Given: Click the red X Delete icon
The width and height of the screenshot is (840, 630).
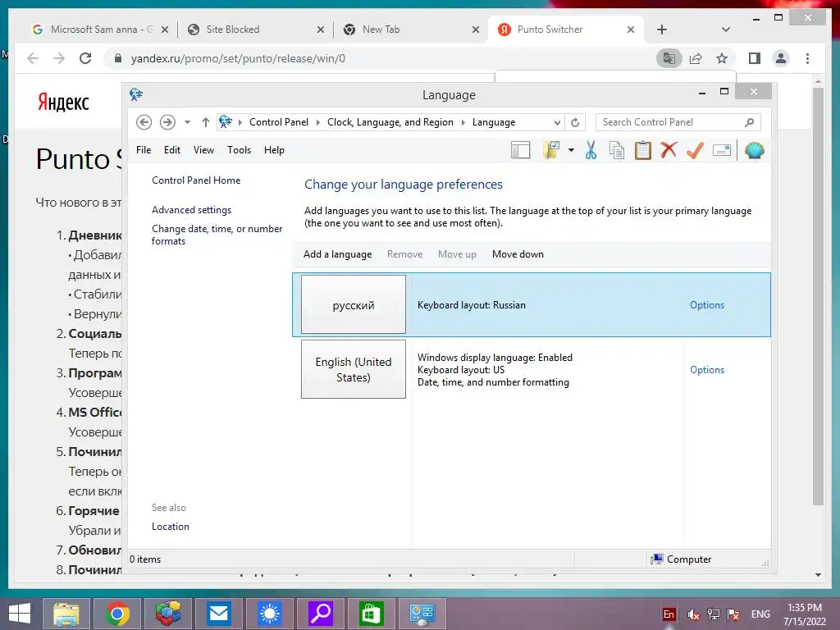Looking at the screenshot, I should pos(669,151).
